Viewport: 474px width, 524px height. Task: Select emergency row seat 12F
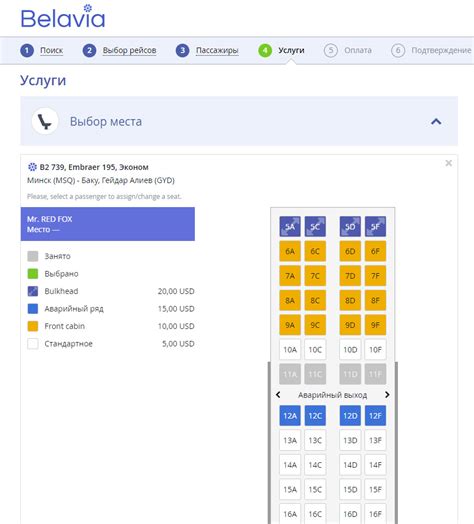pos(375,416)
